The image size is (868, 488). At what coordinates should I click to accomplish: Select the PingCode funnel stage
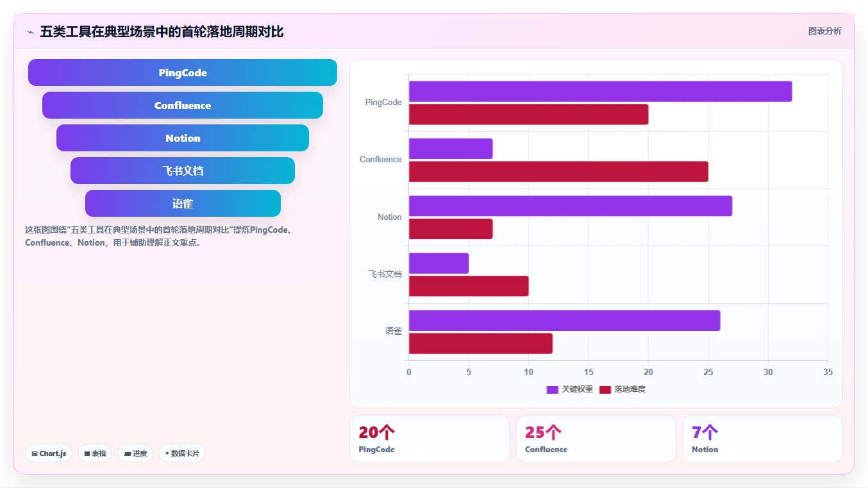[x=183, y=72]
